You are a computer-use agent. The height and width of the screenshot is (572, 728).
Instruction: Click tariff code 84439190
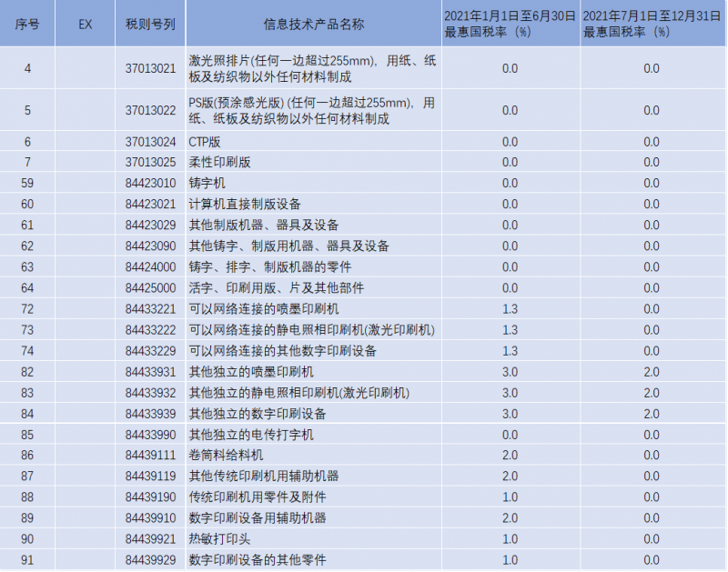click(149, 497)
